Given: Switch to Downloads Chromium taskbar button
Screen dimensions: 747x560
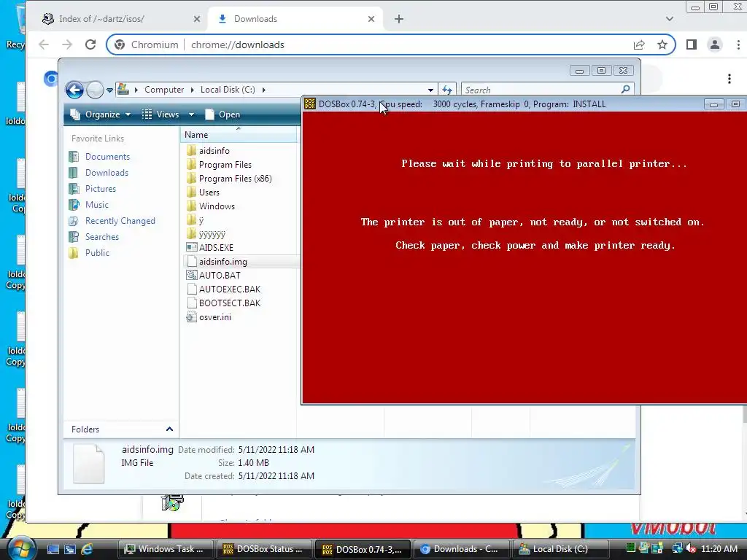Looking at the screenshot, I should (461, 549).
